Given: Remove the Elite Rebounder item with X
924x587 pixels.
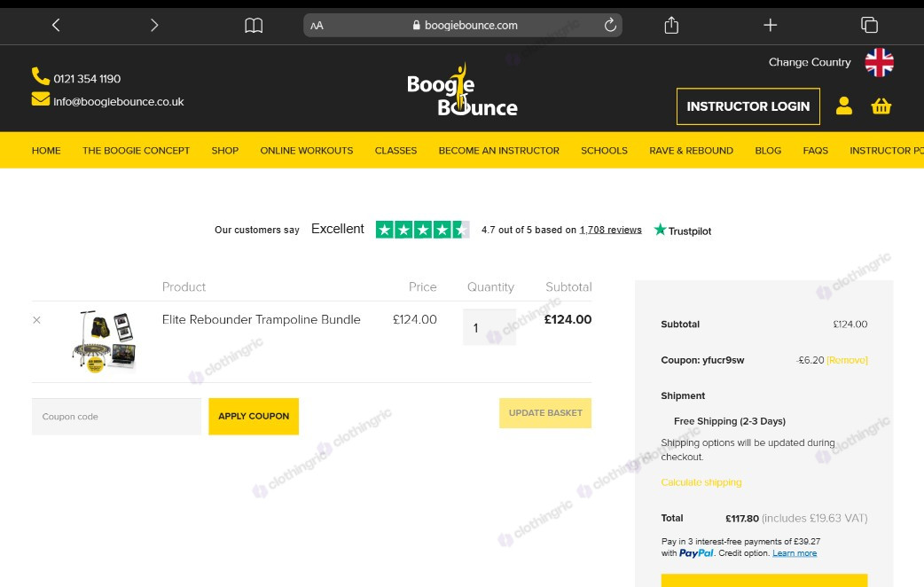Looking at the screenshot, I should [x=36, y=320].
